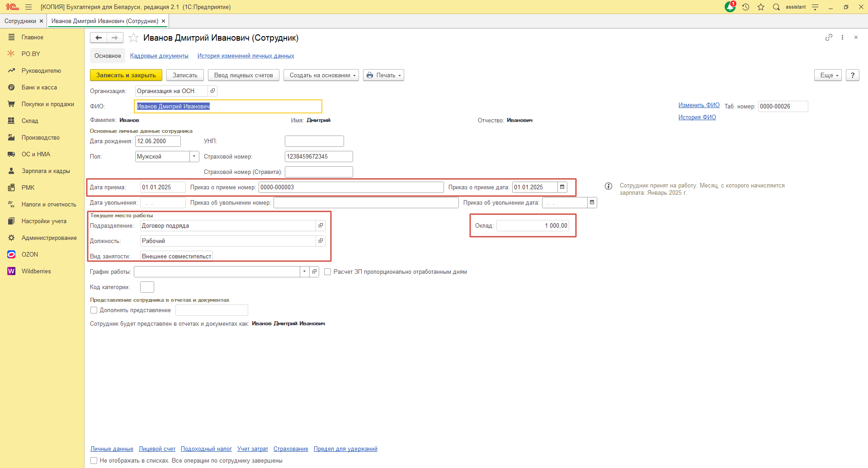
Task: Switch to the Сотрудники tab
Action: 20,21
